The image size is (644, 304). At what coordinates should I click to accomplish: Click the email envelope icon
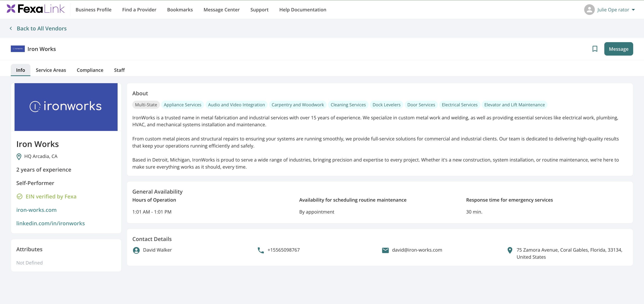pyautogui.click(x=385, y=250)
